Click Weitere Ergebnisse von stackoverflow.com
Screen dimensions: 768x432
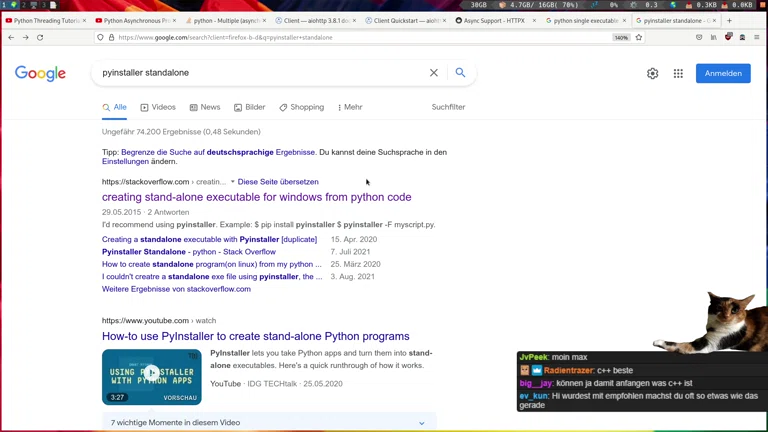coord(176,289)
